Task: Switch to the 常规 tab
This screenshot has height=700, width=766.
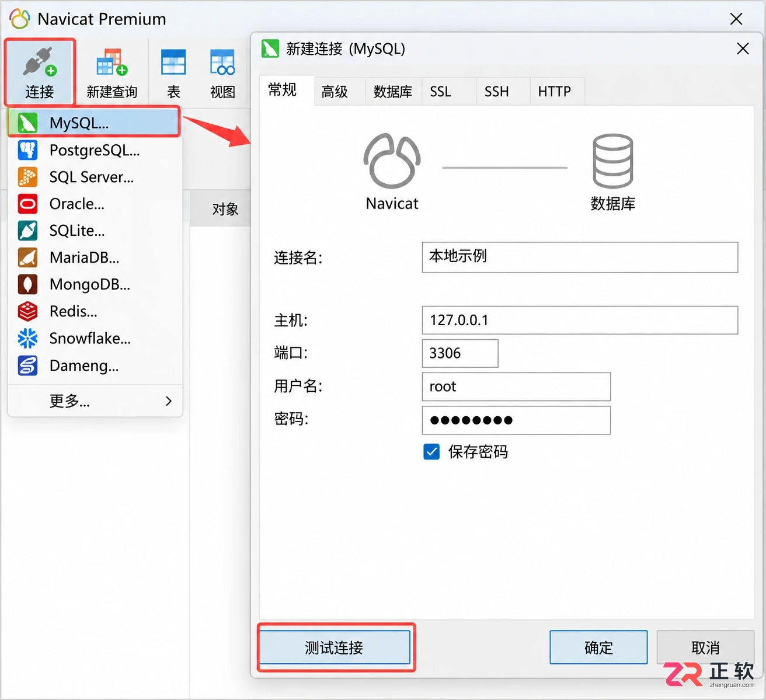Action: (x=286, y=90)
